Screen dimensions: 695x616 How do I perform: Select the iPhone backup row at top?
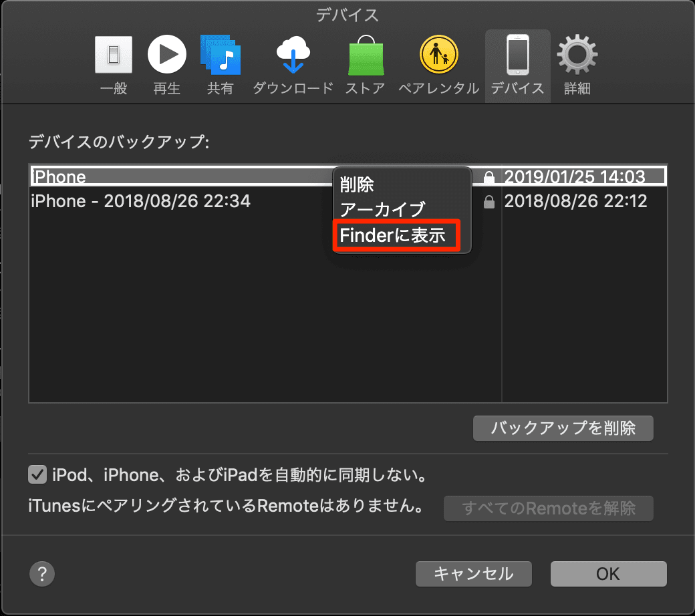point(348,176)
